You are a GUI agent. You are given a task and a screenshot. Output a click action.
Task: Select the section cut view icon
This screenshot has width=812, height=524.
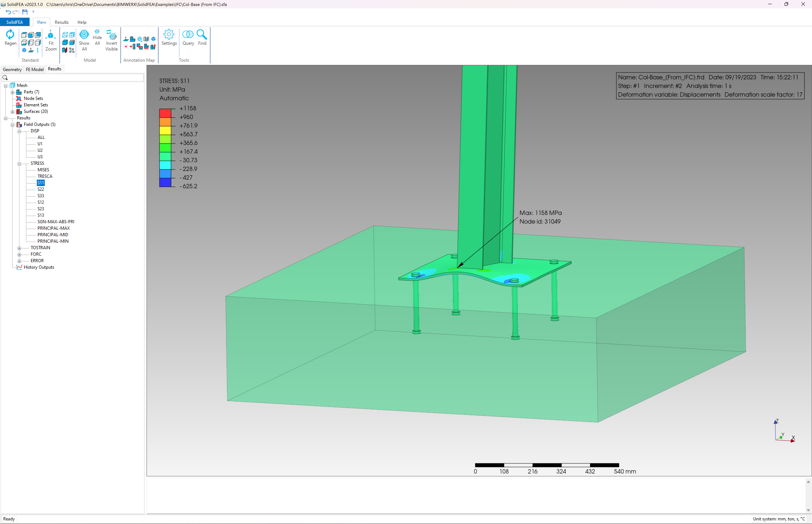click(x=65, y=50)
